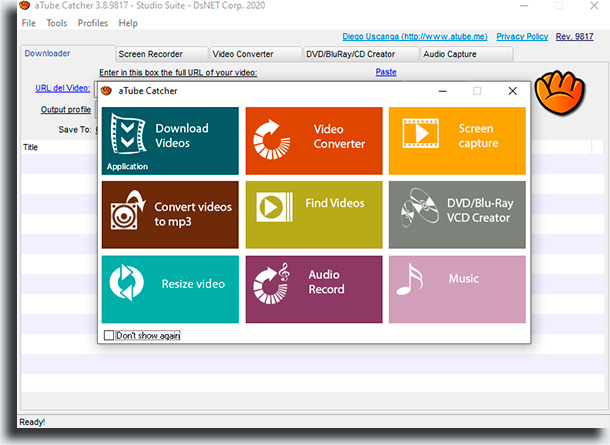Click the Application label on Download tile

pyautogui.click(x=127, y=166)
